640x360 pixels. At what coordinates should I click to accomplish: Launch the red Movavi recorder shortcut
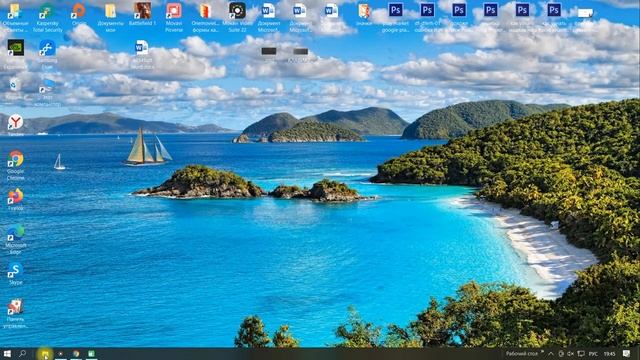[x=174, y=17]
